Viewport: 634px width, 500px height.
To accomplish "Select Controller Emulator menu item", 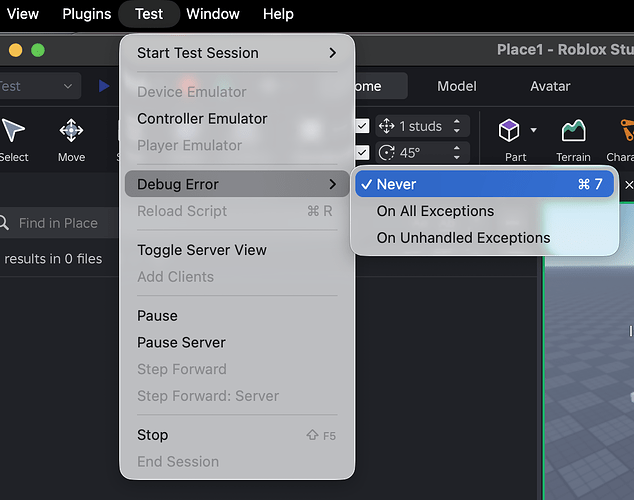I will pyautogui.click(x=237, y=118).
